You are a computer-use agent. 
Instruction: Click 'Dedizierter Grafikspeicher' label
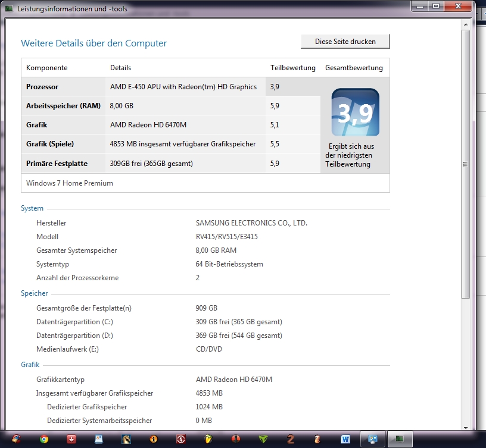click(x=87, y=407)
